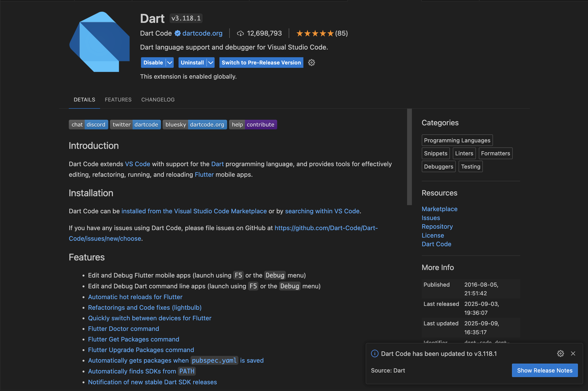Open the dartcode.org publisher link
Viewport: 588px width, 391px height.
[x=202, y=33]
